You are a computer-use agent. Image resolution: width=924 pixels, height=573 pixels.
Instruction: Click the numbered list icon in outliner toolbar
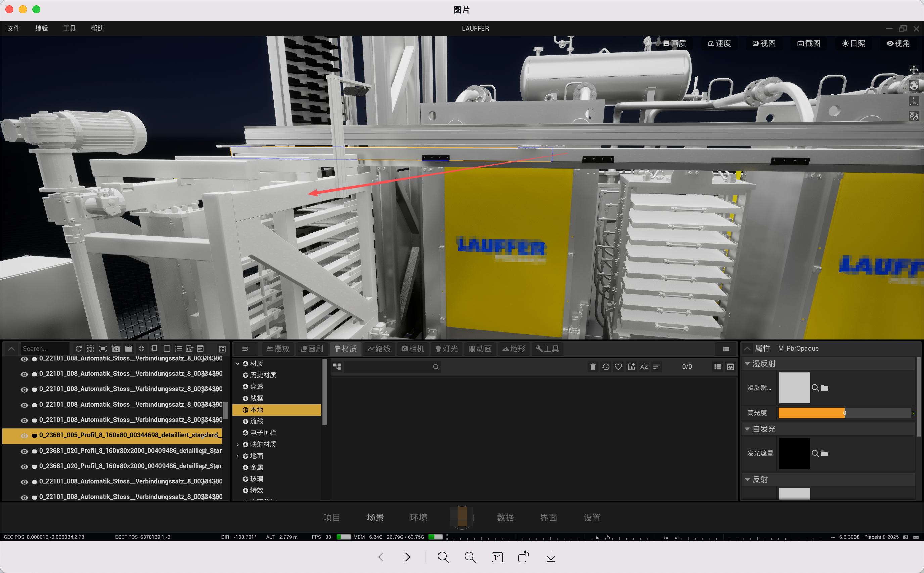[x=178, y=349]
